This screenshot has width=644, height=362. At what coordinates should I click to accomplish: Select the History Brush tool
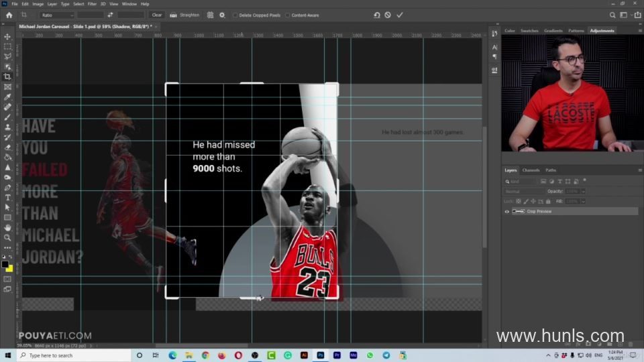click(7, 137)
